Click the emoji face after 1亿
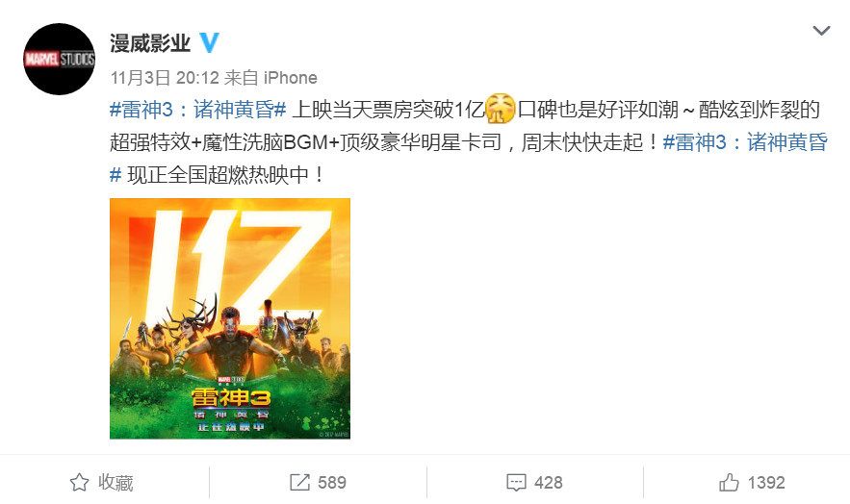This screenshot has width=850, height=504. coord(500,109)
